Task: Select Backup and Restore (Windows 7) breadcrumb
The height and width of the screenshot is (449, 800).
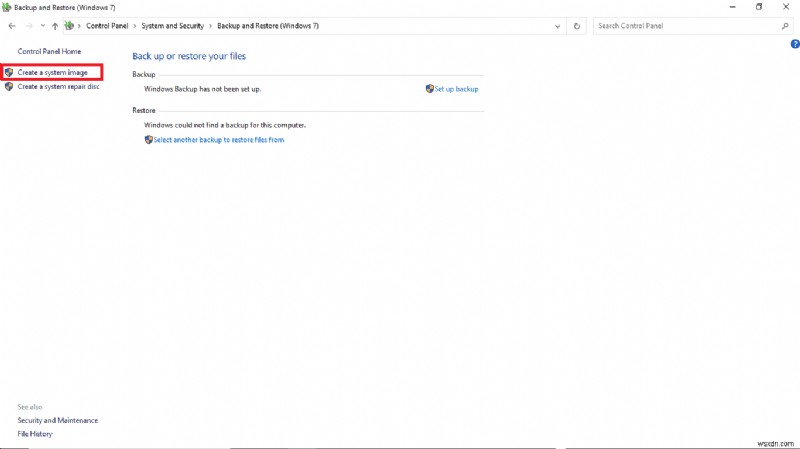Action: coord(268,26)
